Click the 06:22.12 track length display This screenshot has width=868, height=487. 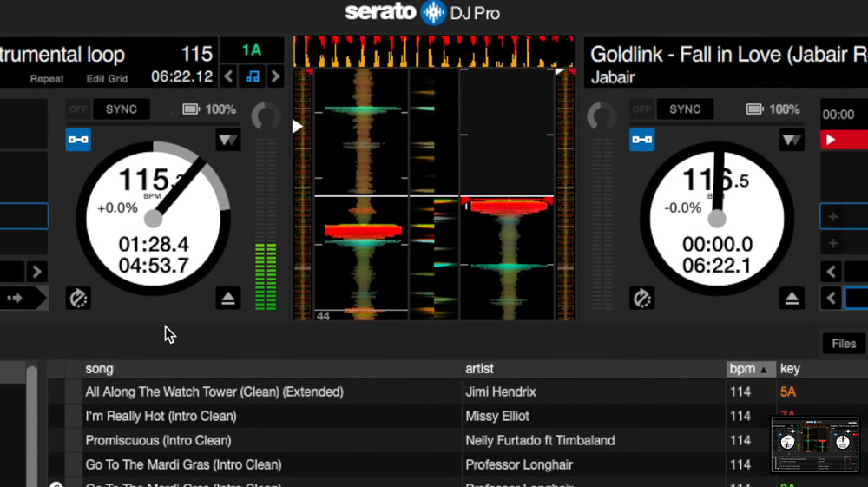coord(181,76)
